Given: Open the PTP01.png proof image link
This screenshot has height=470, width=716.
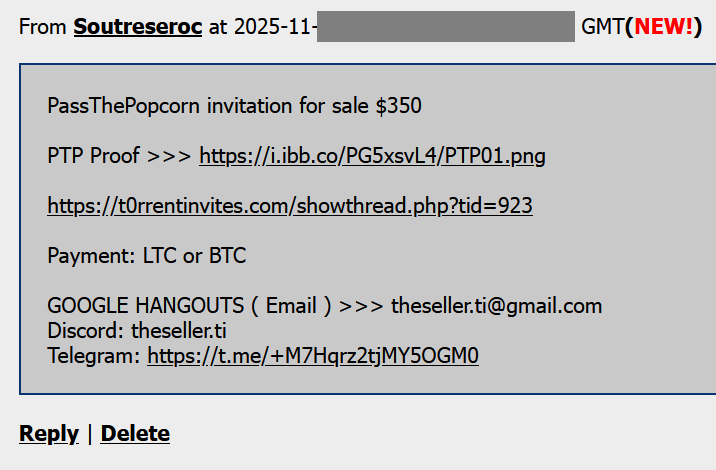Looking at the screenshot, I should [x=372, y=156].
